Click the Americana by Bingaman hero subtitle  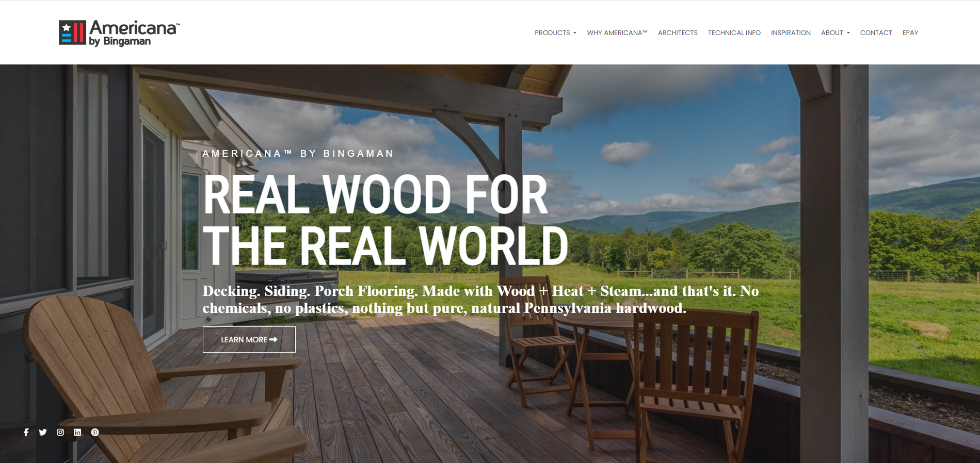[x=298, y=154]
